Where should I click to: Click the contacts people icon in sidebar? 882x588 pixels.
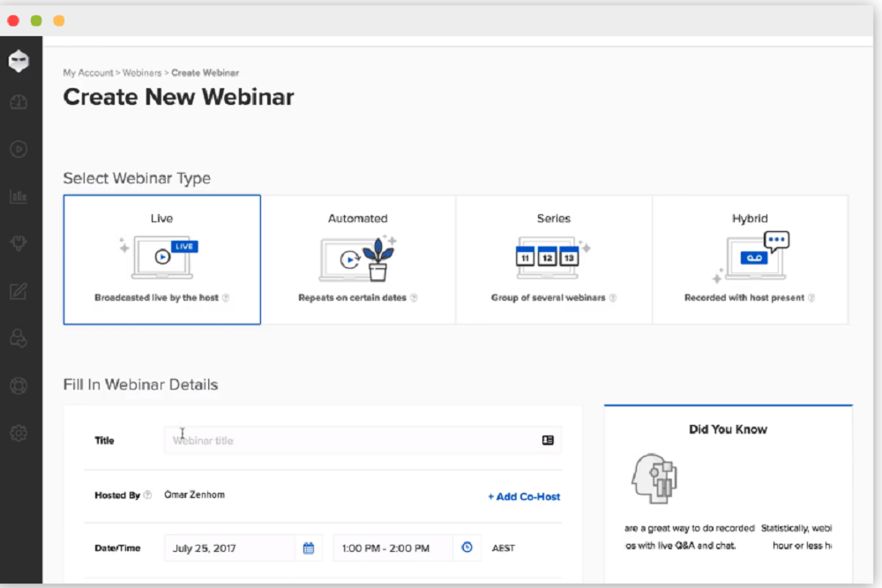(x=19, y=339)
